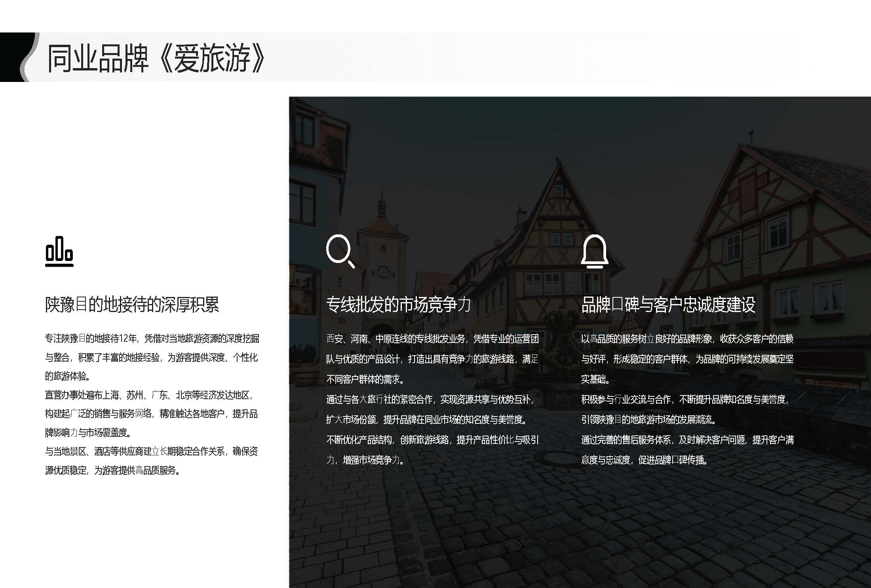Click the line starting 以高品质的服务树立
Viewport: 871px width, 588px height.
click(687, 339)
